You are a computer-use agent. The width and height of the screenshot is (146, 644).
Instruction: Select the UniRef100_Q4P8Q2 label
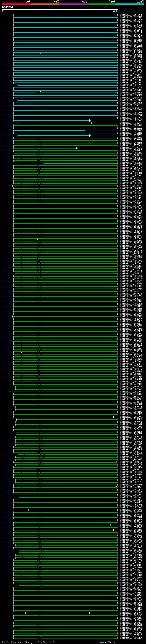tap(131, 213)
